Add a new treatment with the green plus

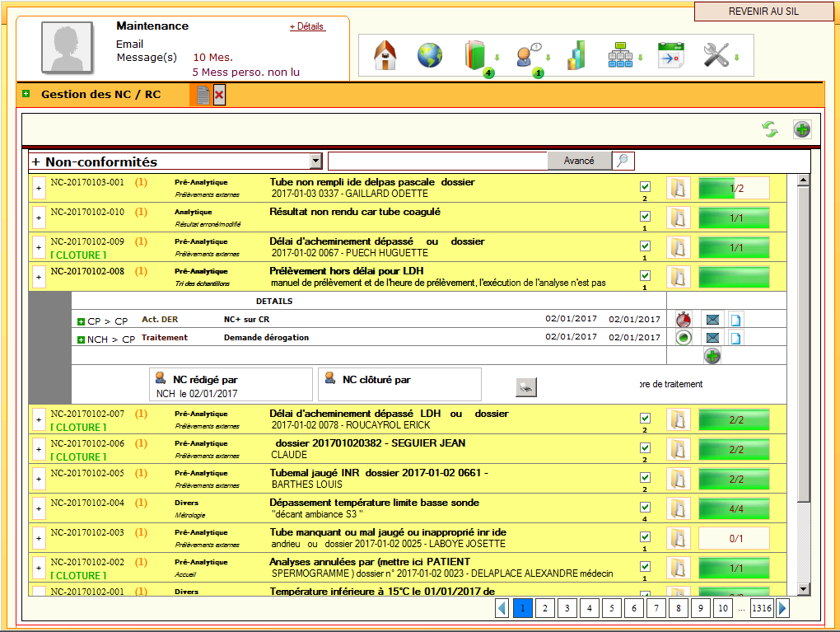712,355
